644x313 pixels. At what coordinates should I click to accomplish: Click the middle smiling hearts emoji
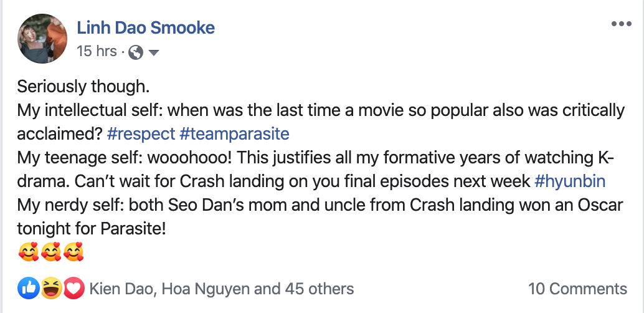point(51,253)
